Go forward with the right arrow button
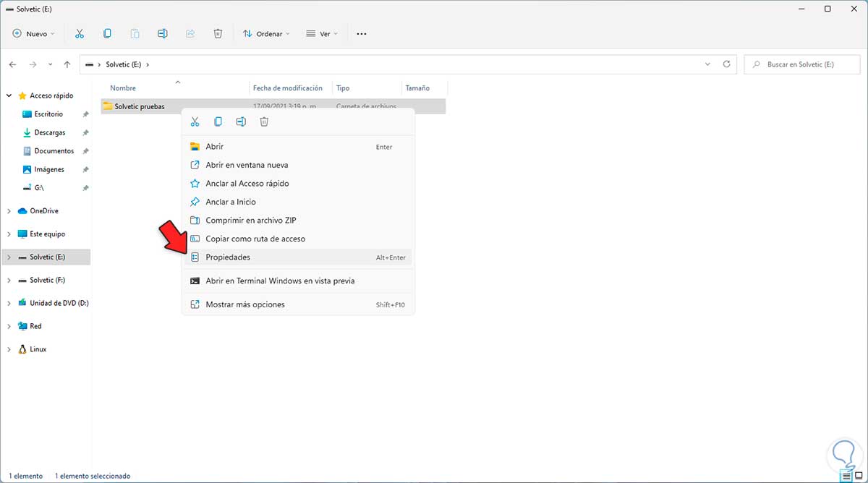The height and width of the screenshot is (483, 868). (33, 64)
